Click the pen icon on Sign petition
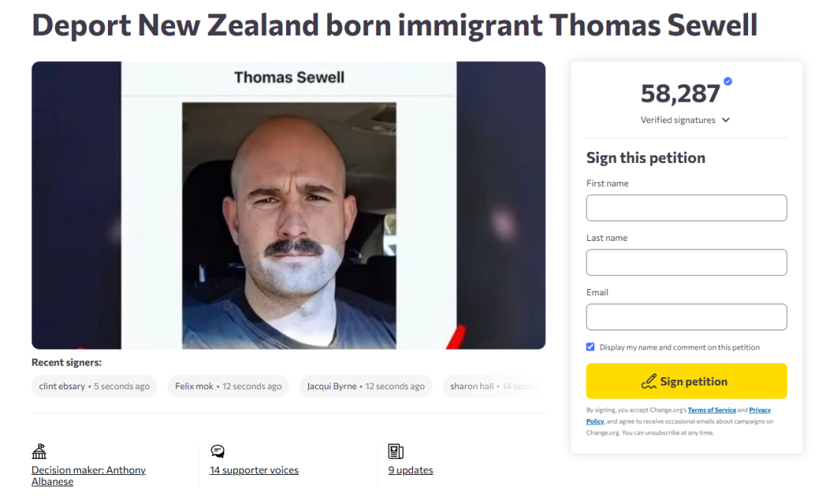This screenshot has height=504, width=826. pos(649,381)
